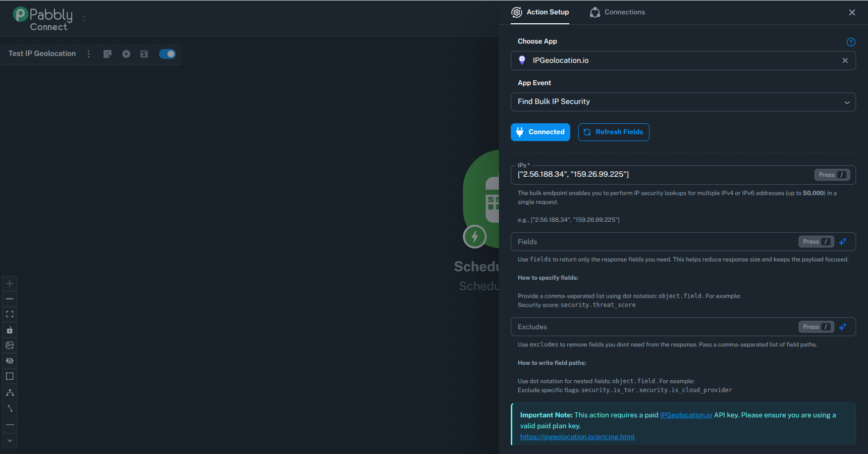
Task: Open the three-dot menu beside Test IP Geolocation
Action: coord(89,54)
